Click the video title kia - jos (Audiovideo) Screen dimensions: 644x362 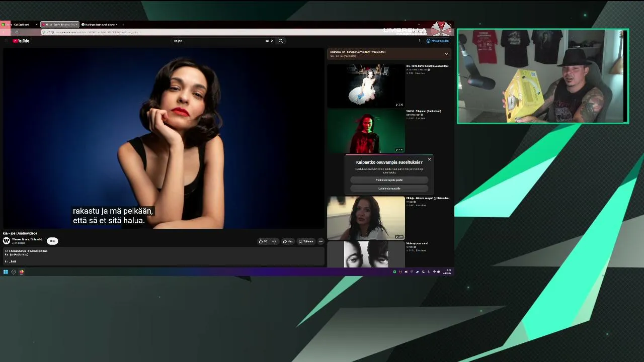click(x=20, y=233)
